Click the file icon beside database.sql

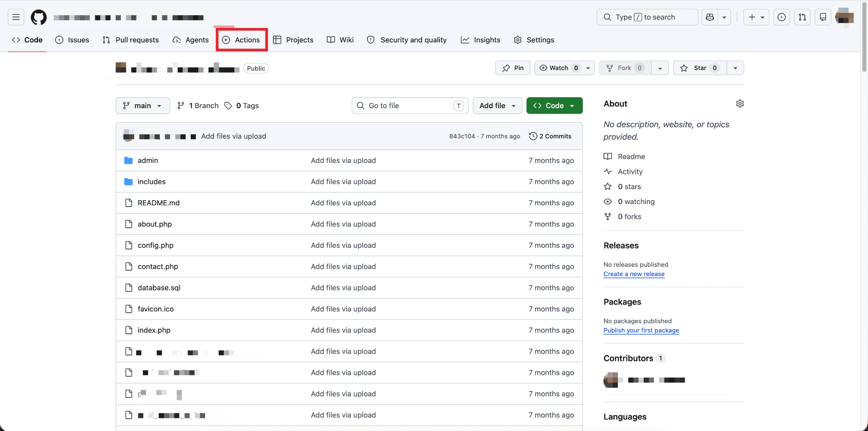[129, 288]
